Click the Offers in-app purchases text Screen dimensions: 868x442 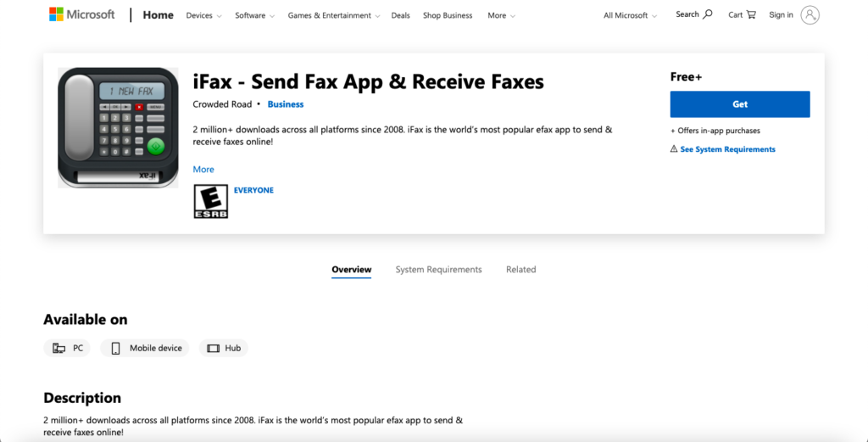coord(715,131)
